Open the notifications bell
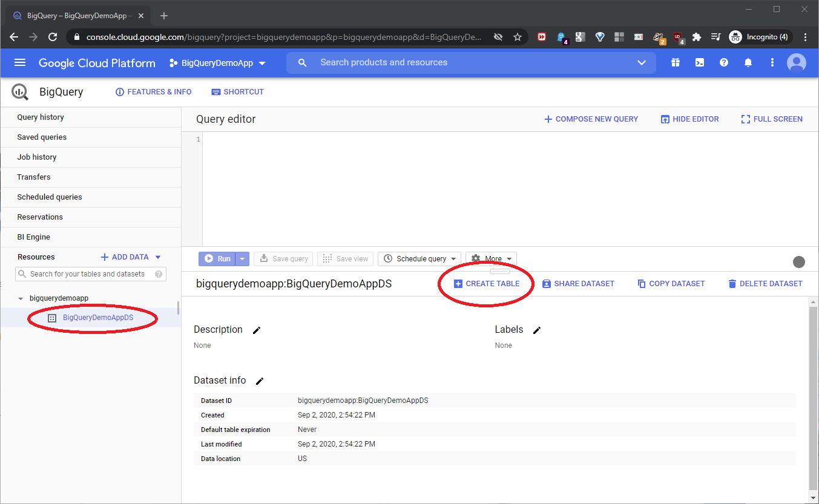Viewport: 819px width, 504px height. [748, 62]
